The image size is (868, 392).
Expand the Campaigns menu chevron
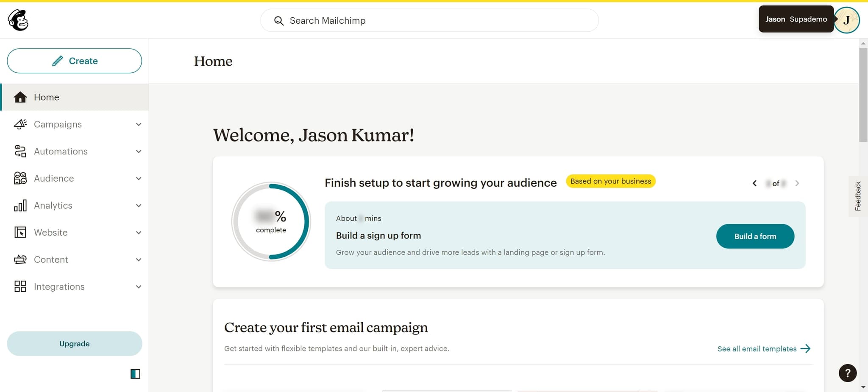[139, 124]
